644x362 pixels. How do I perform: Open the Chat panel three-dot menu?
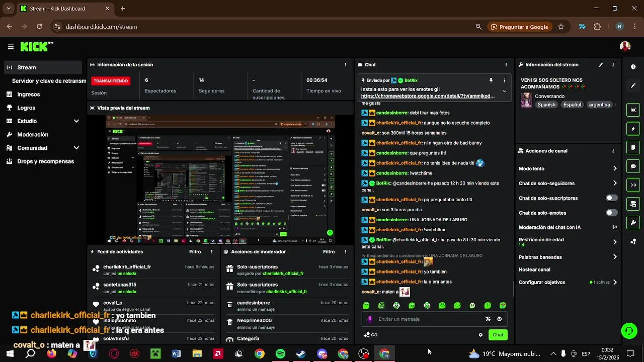(x=506, y=65)
